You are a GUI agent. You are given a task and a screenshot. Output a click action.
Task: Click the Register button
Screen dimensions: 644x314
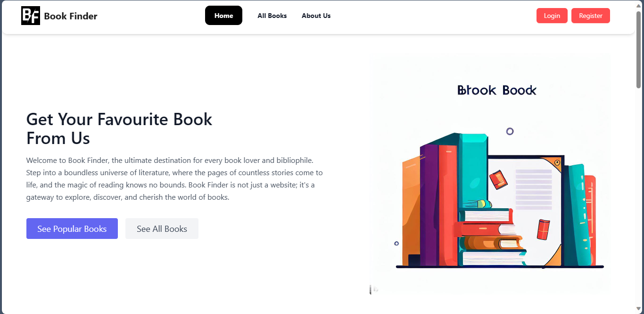point(590,16)
